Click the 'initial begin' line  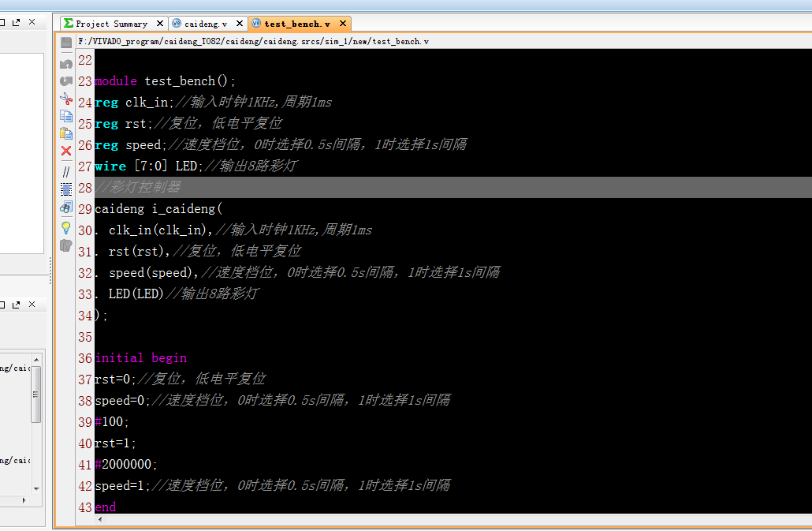(141, 358)
